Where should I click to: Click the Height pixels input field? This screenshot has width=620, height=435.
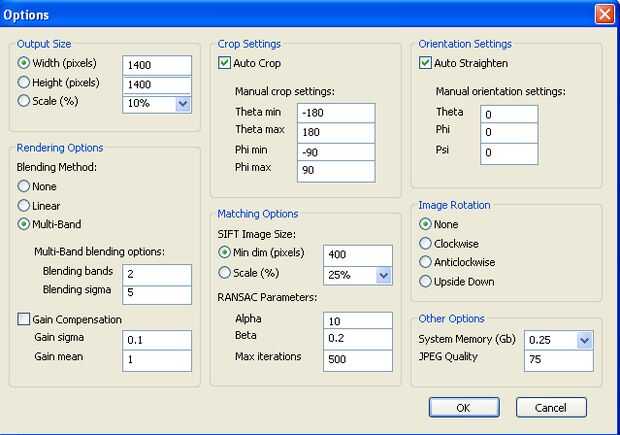(x=157, y=85)
